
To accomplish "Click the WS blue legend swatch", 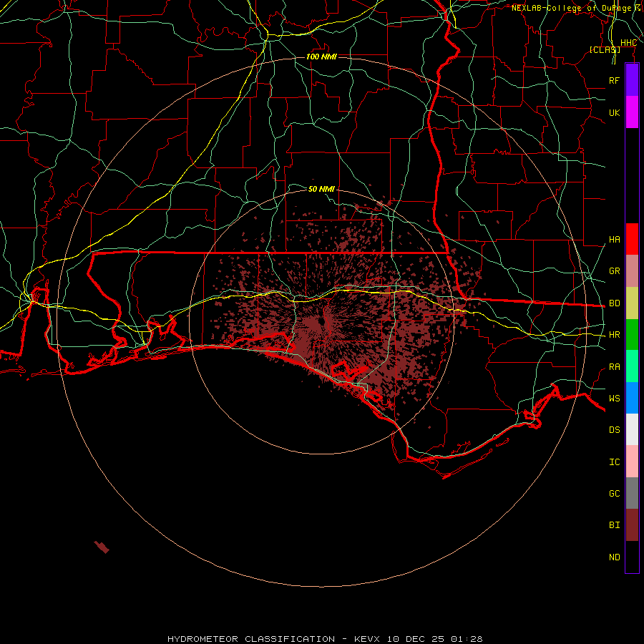I will tap(632, 398).
